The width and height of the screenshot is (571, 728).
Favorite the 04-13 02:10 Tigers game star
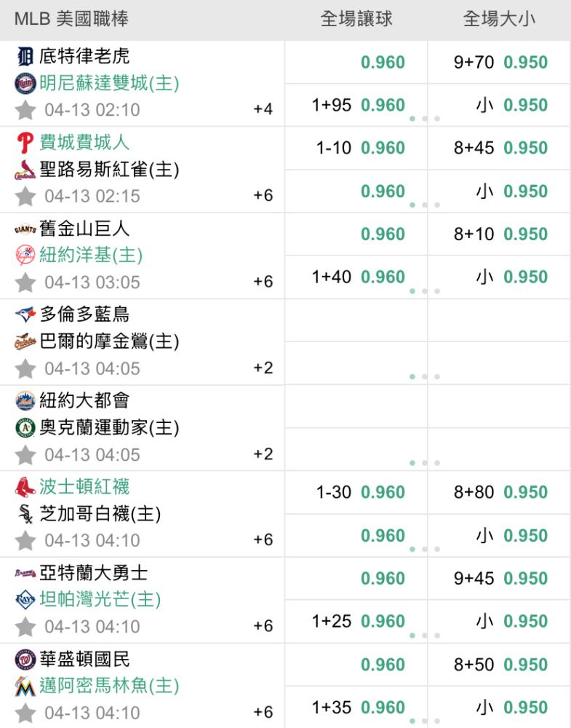point(25,110)
